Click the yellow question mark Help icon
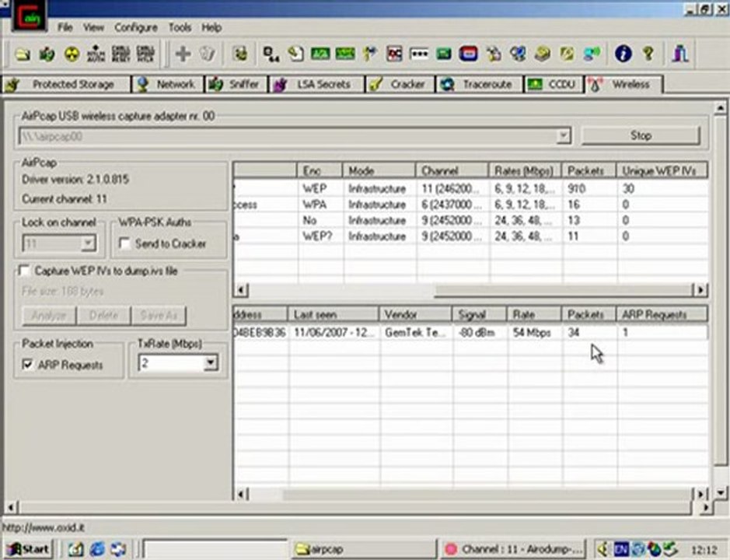This screenshot has height=560, width=730. click(648, 54)
